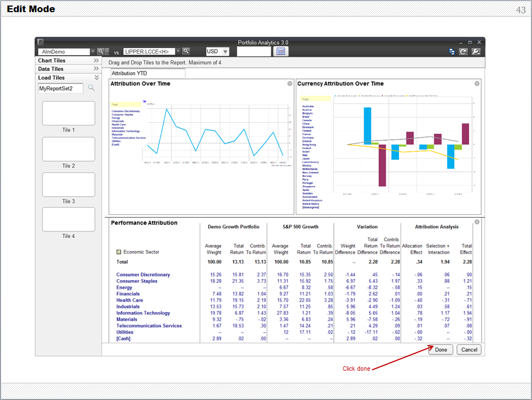
Task: Click the Total row label
Action: [x=122, y=262]
